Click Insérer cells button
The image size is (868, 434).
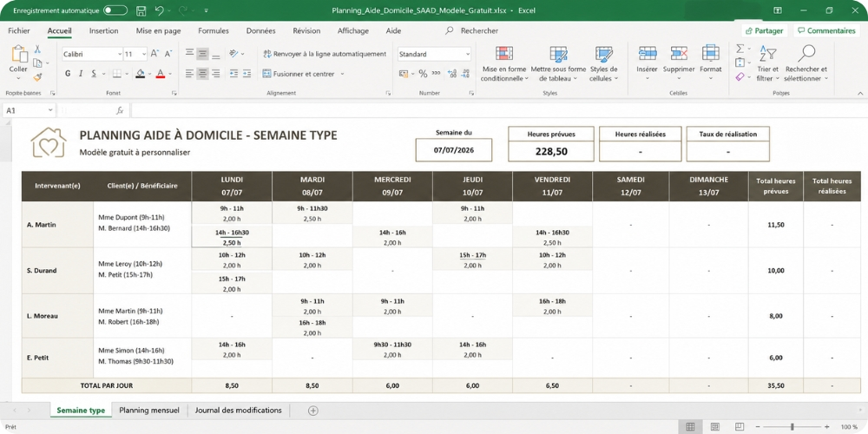647,63
